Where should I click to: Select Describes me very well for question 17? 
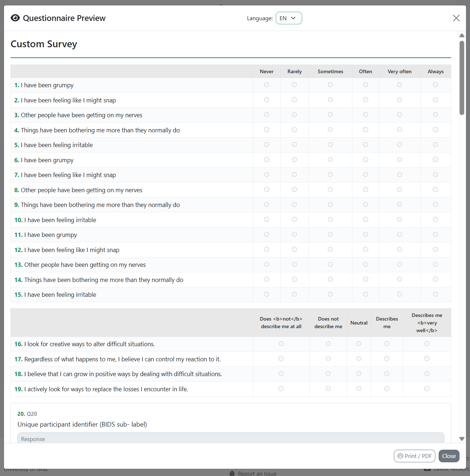point(427,358)
